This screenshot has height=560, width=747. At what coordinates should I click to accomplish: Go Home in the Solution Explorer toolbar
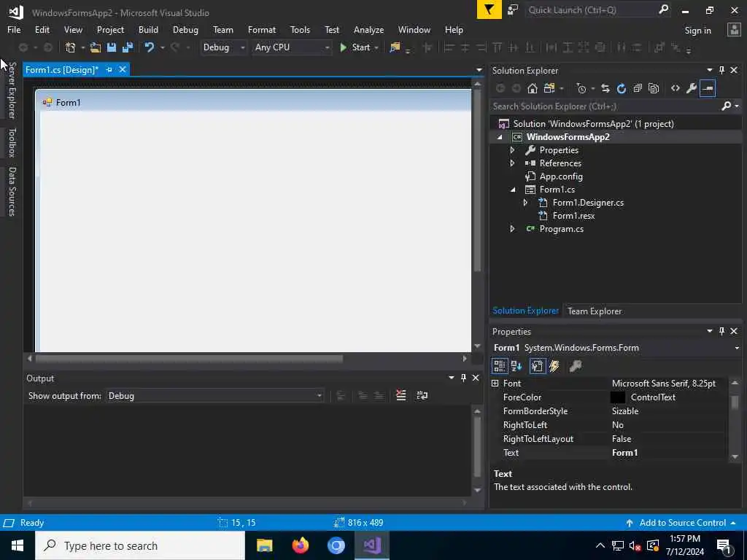(x=533, y=88)
